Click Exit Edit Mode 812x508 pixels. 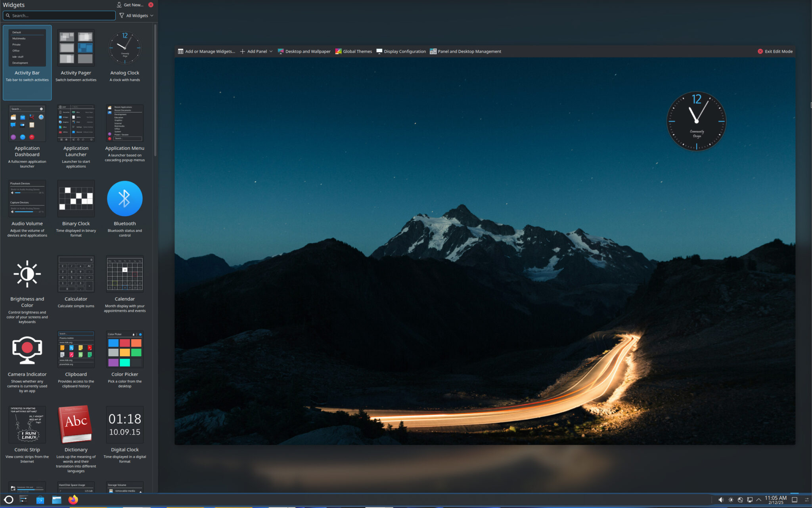(775, 51)
